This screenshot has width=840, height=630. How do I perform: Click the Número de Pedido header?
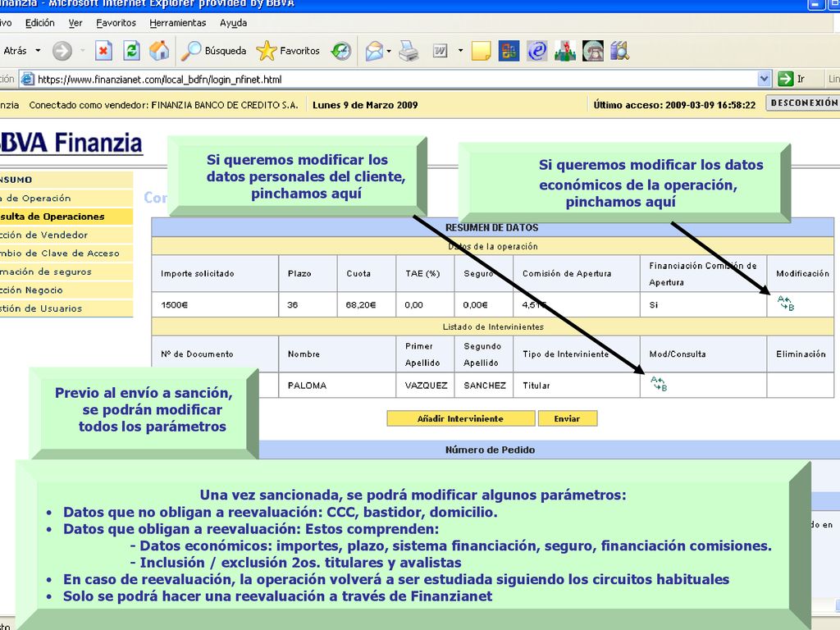(x=490, y=450)
